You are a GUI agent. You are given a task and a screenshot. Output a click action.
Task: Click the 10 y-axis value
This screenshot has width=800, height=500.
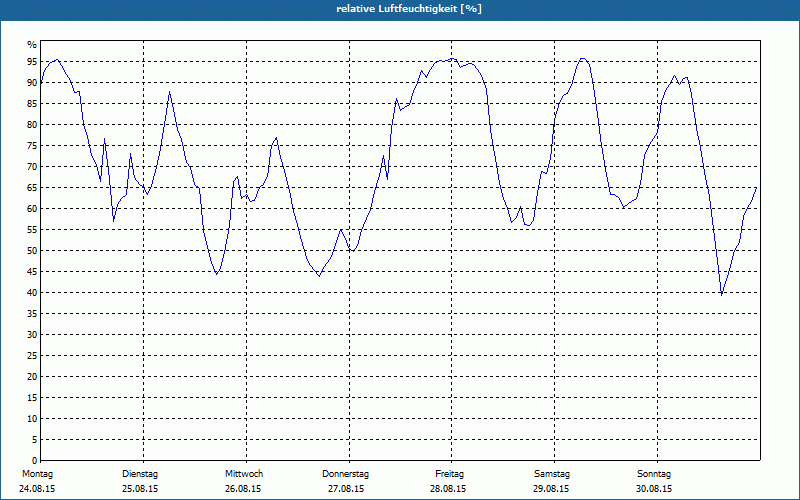(x=32, y=418)
